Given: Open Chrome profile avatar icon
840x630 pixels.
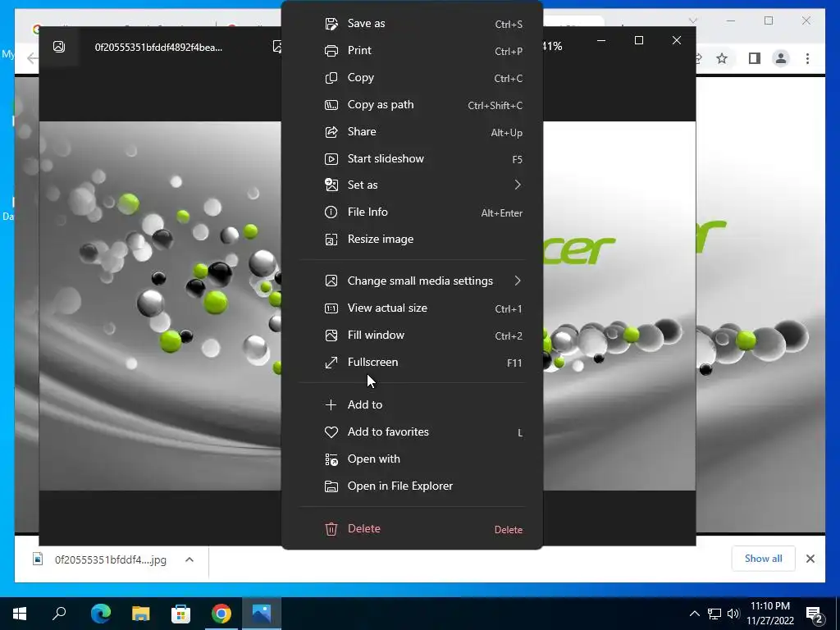Looking at the screenshot, I should click(781, 58).
